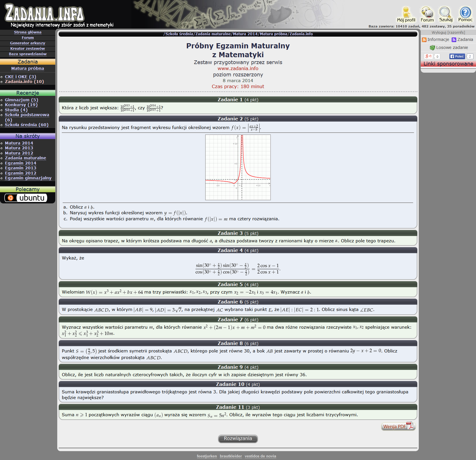Open Baza sprawdzianów
The width and height of the screenshot is (476, 460).
click(28, 54)
